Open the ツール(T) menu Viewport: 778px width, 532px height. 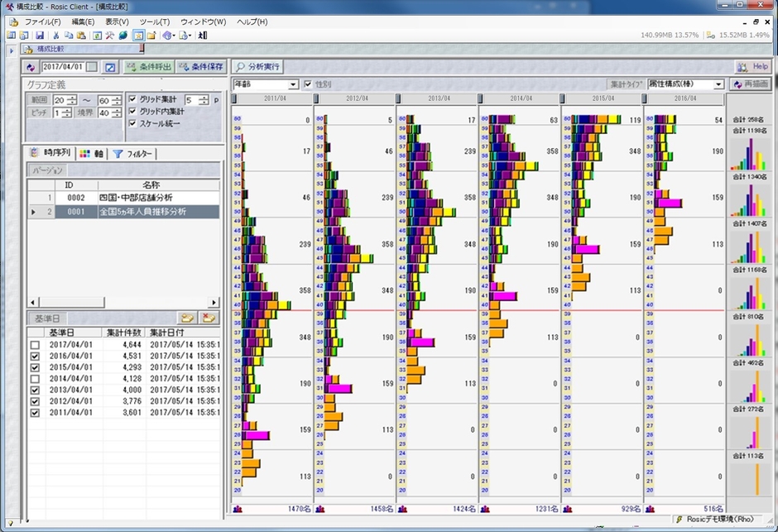click(x=154, y=21)
